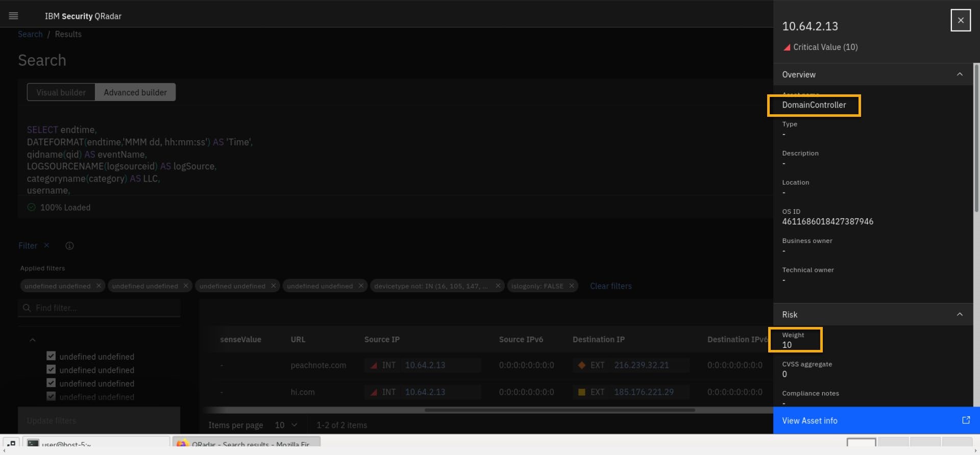Remove the third undefined undefined filter chip
Viewport: 980px width, 455px height.
(x=273, y=286)
